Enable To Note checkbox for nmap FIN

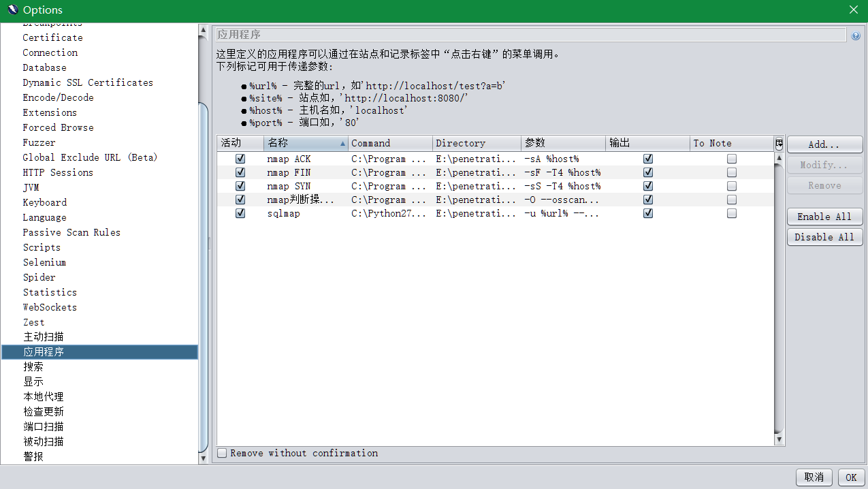(x=732, y=172)
